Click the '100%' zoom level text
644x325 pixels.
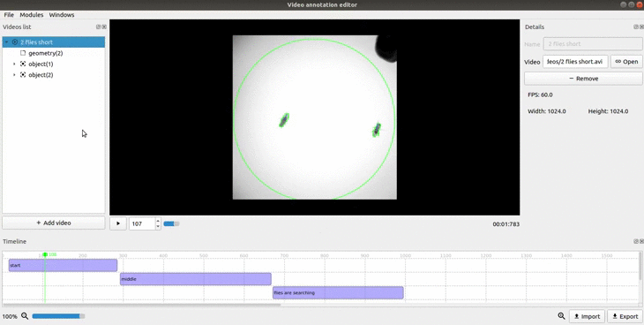tap(10, 316)
